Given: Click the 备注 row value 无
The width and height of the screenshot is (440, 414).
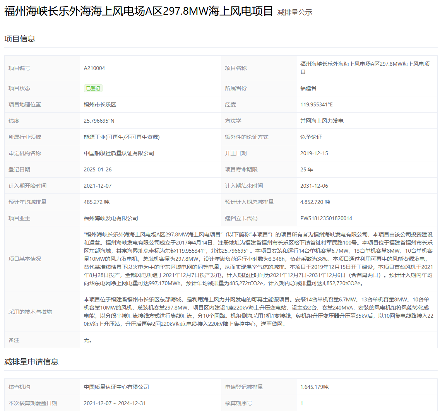Looking at the screenshot, I should (87, 340).
